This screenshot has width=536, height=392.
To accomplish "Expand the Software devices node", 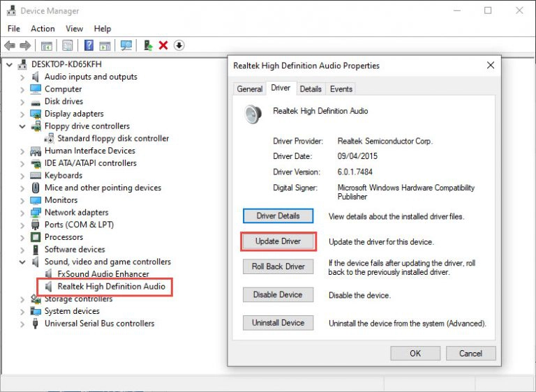I will pos(22,250).
